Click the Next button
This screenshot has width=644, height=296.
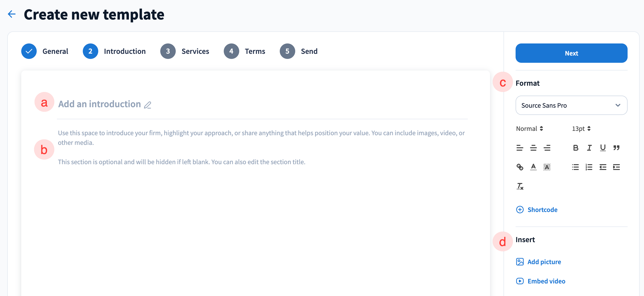[x=571, y=53]
